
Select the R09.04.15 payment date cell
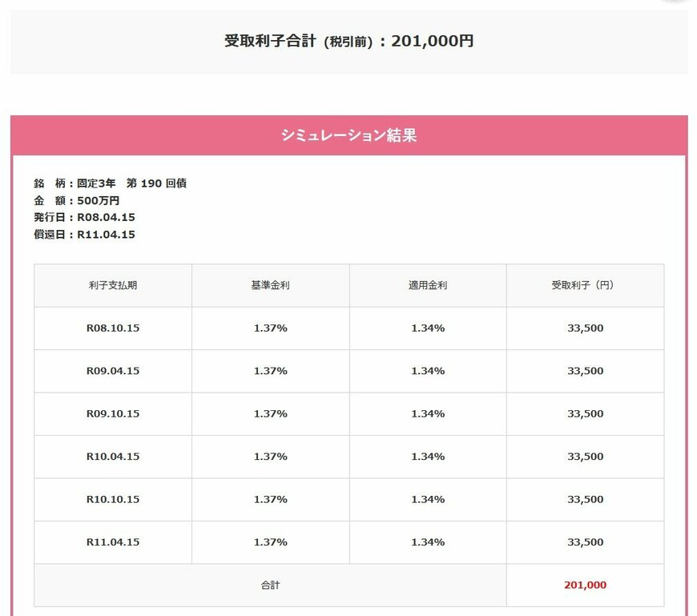click(113, 371)
